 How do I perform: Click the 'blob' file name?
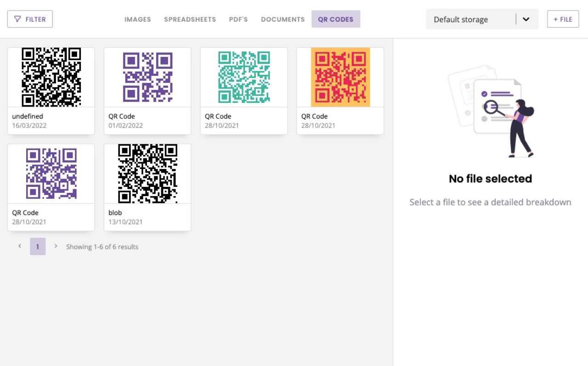pyautogui.click(x=115, y=213)
